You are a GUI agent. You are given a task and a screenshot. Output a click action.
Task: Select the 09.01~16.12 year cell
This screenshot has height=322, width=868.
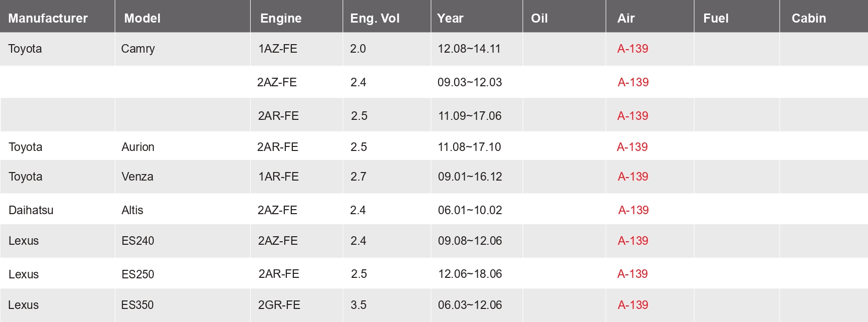coord(470,177)
